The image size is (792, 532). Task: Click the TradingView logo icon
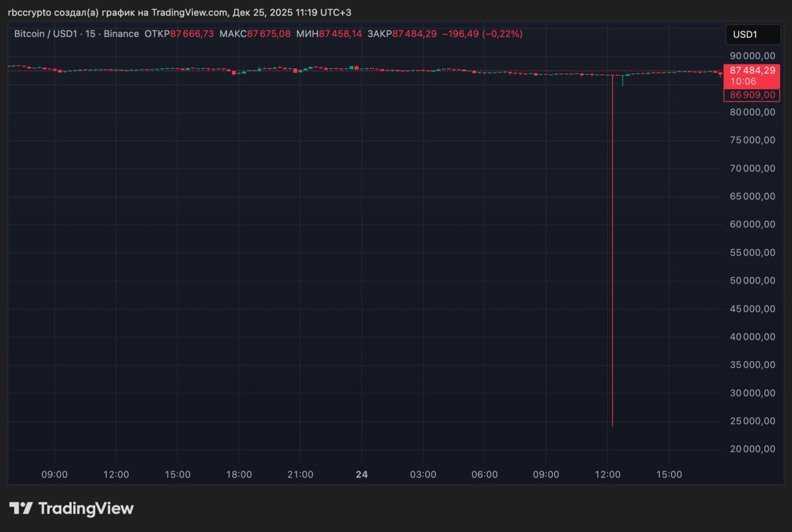tap(21, 508)
